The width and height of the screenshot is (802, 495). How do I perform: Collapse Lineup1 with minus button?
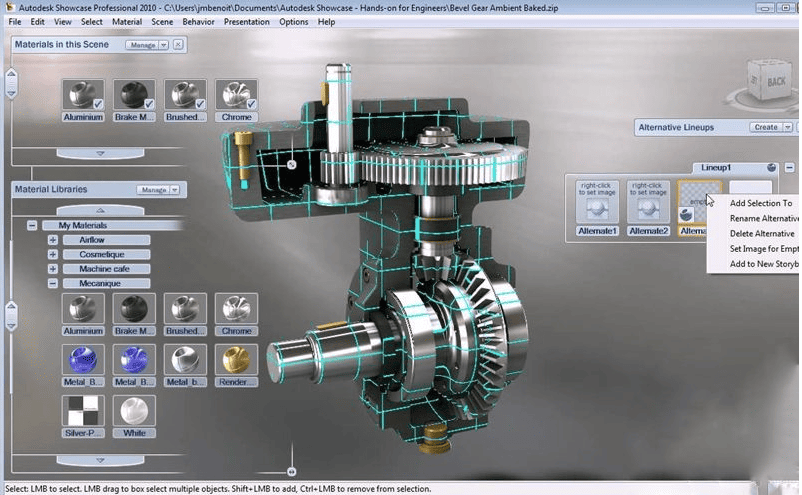click(x=790, y=168)
